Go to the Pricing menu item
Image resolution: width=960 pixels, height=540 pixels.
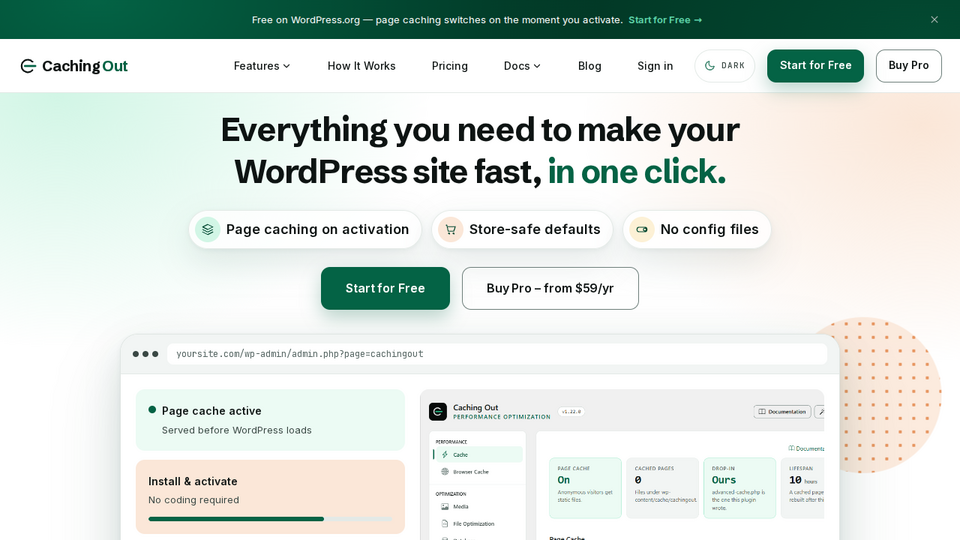click(449, 66)
